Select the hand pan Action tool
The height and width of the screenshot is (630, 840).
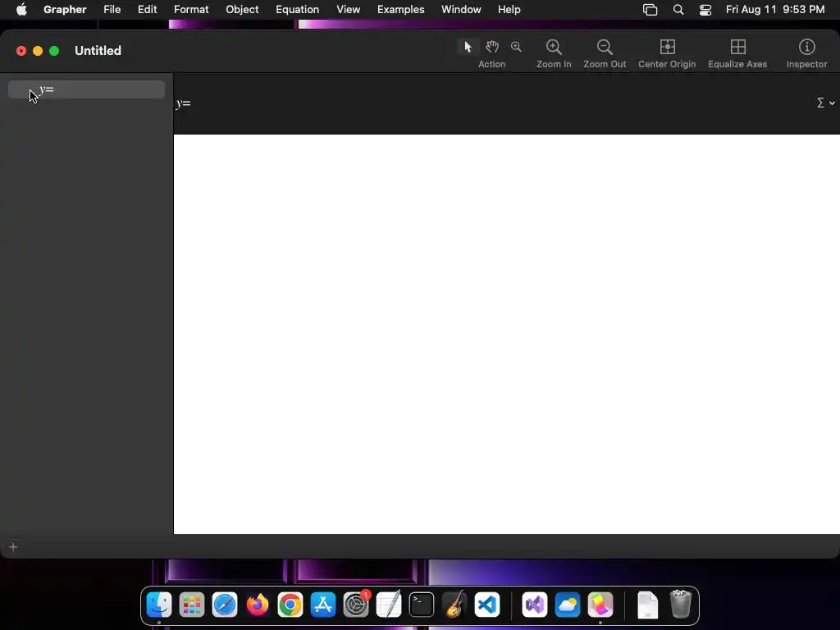492,47
